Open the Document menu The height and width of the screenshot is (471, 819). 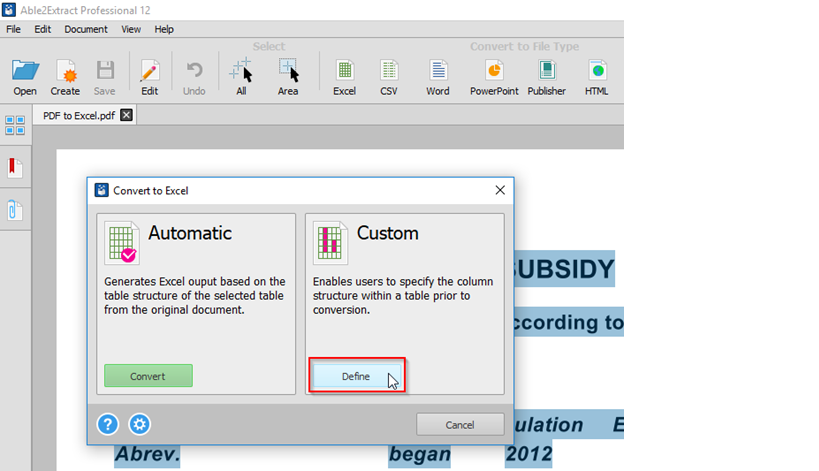[x=86, y=29]
